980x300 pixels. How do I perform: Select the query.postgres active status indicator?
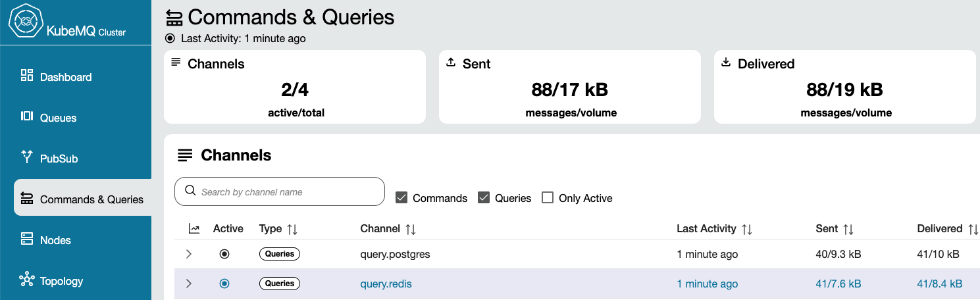(x=224, y=254)
